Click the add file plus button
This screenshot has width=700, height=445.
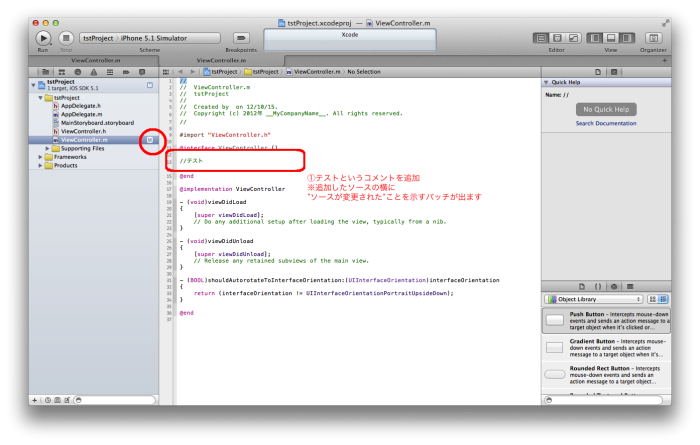click(35, 400)
